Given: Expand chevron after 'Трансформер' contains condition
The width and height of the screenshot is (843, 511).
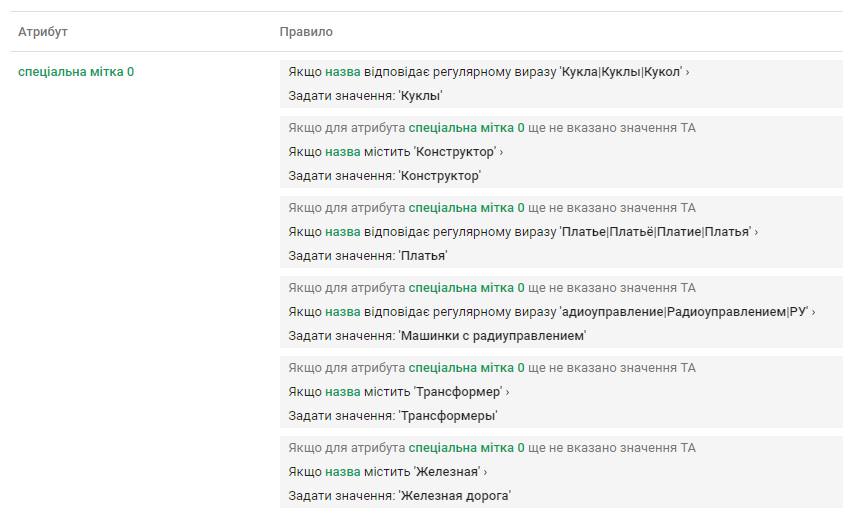Looking at the screenshot, I should [508, 392].
